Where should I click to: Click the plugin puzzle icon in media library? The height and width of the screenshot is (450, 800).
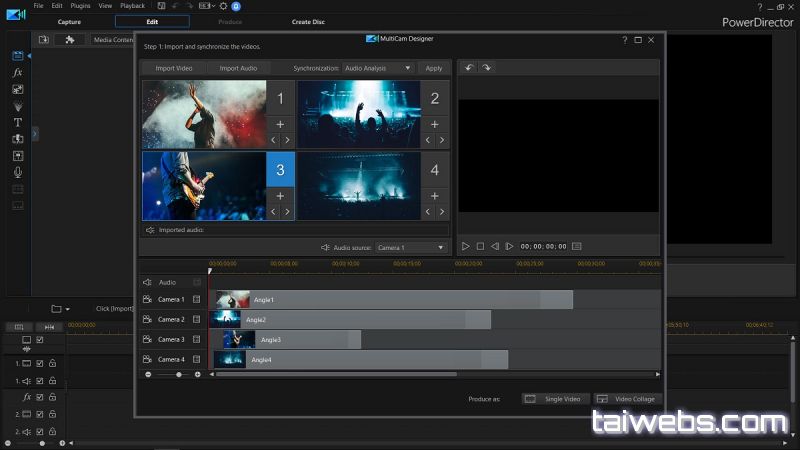click(x=69, y=40)
